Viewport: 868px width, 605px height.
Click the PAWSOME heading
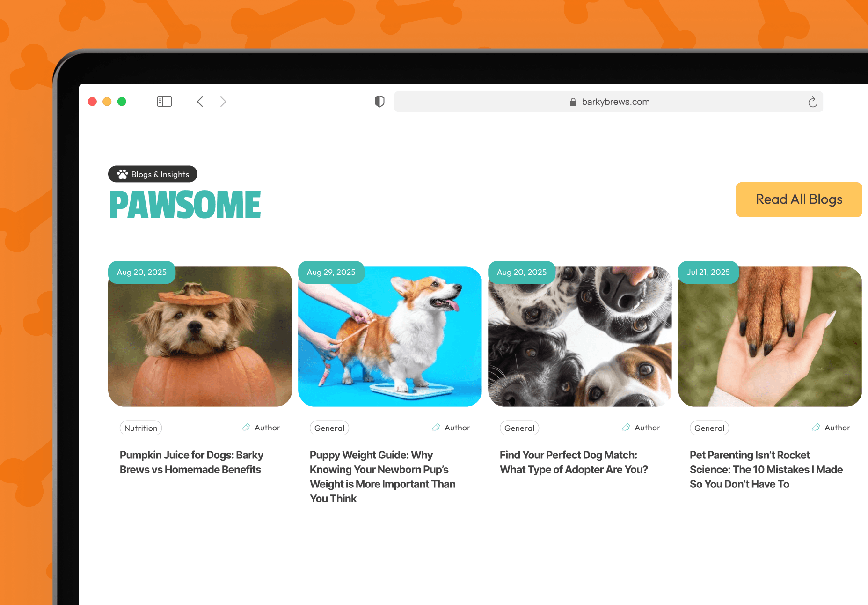(185, 205)
